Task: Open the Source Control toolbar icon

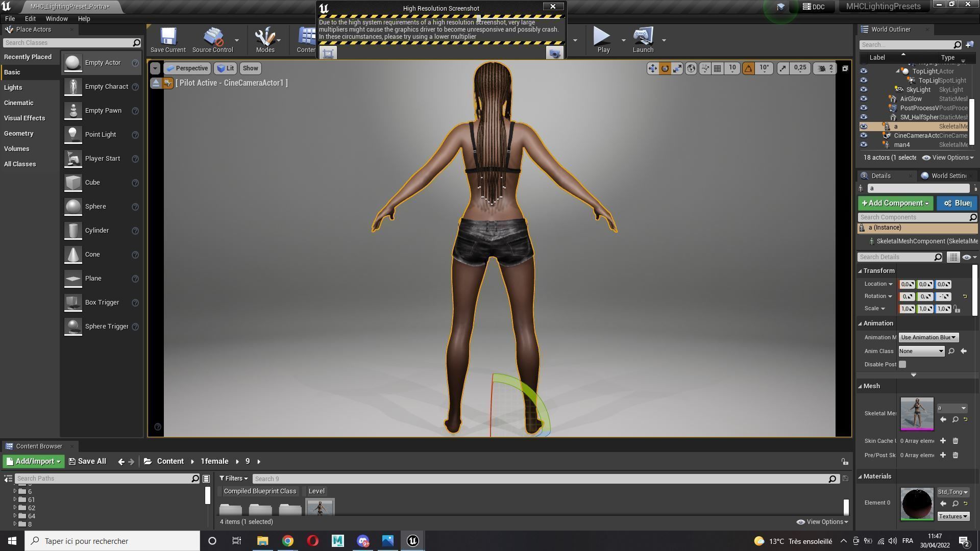Action: (x=212, y=40)
